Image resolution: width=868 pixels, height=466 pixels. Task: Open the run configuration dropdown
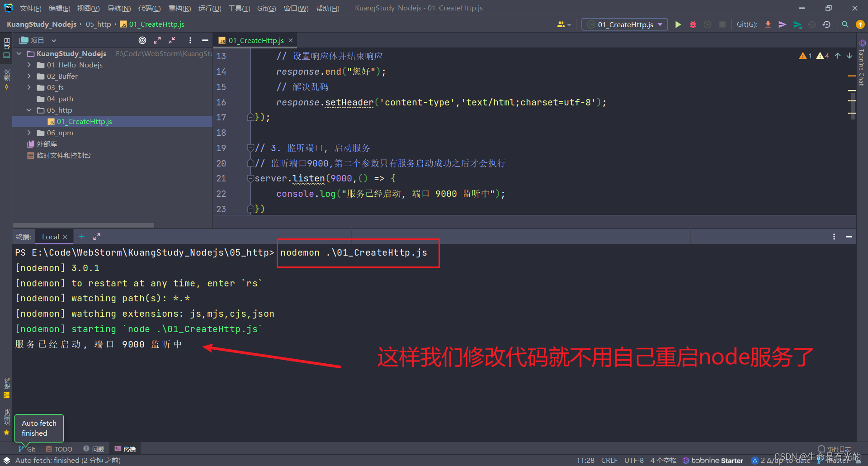pos(625,24)
